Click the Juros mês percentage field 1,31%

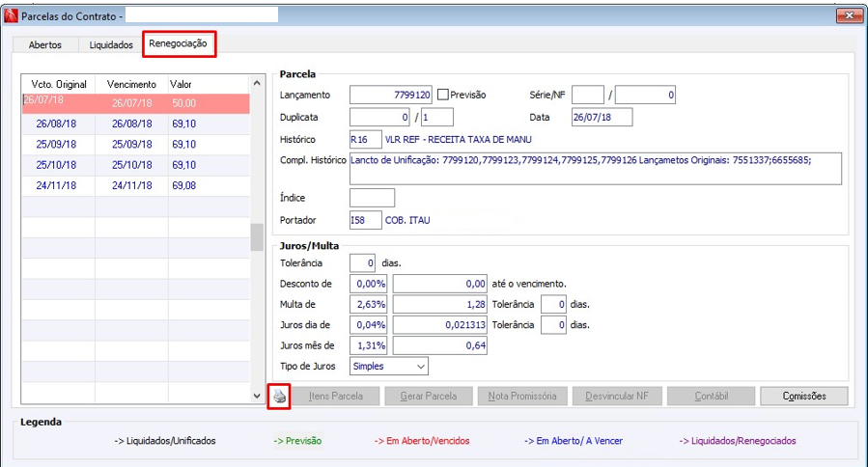pyautogui.click(x=368, y=345)
